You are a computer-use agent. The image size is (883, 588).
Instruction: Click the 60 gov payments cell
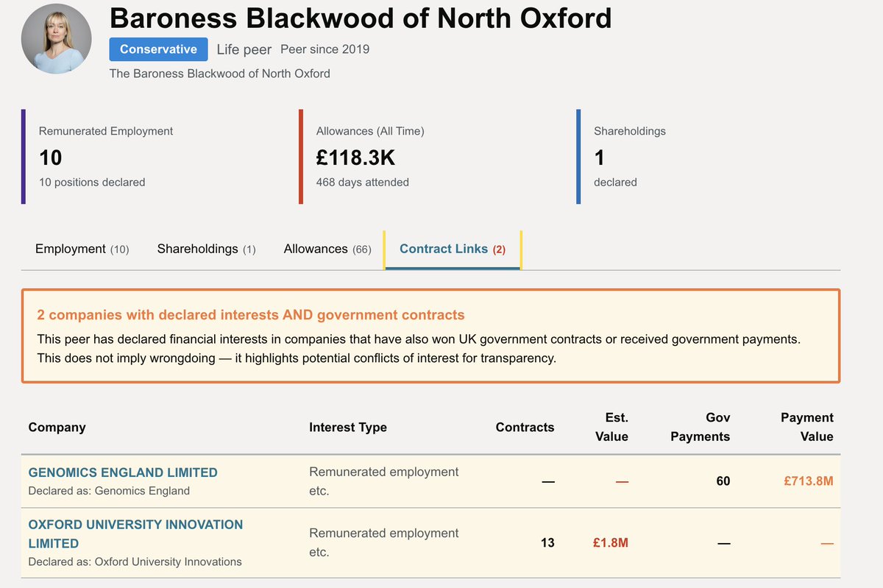click(x=723, y=481)
